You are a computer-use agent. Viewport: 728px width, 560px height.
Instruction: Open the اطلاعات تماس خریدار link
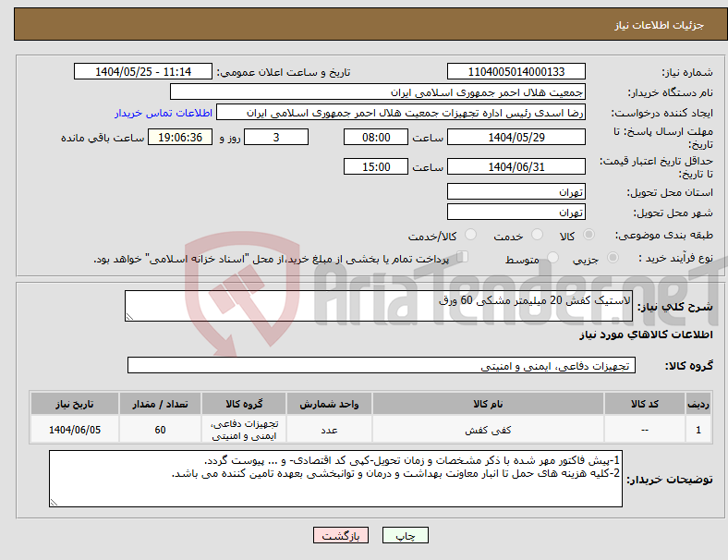[x=164, y=113]
